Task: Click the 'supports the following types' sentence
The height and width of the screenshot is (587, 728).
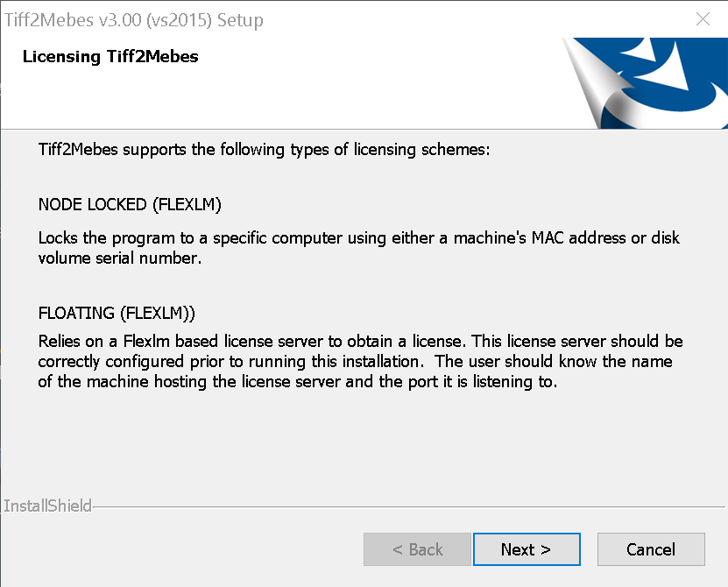Action: click(264, 150)
